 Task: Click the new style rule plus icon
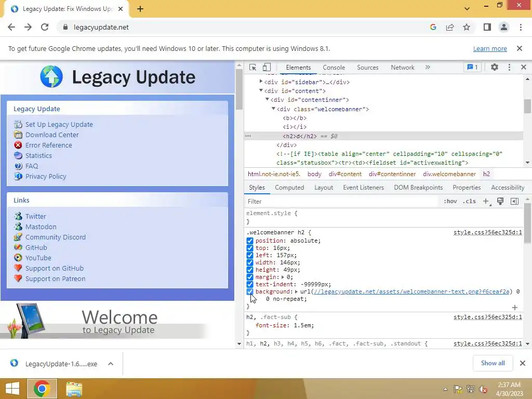coord(486,202)
